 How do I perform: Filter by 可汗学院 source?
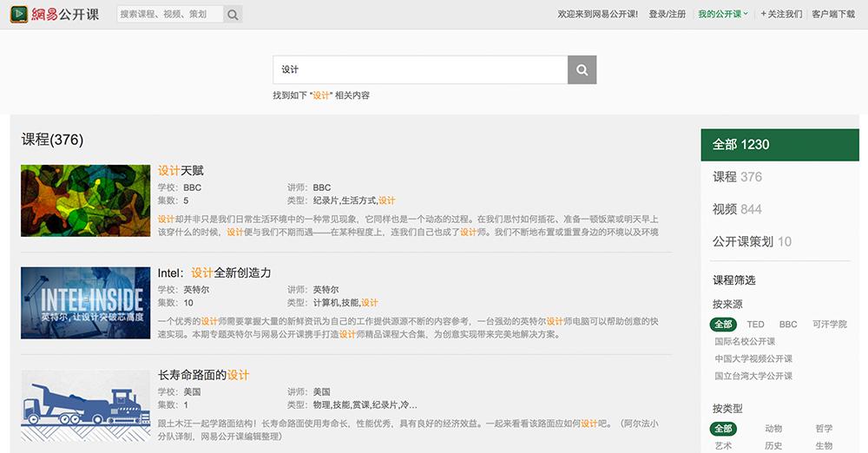(x=829, y=325)
